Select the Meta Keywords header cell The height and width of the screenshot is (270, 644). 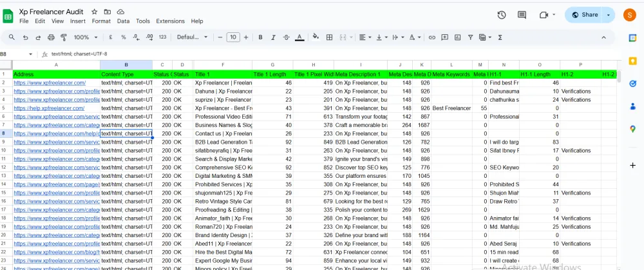451,74
